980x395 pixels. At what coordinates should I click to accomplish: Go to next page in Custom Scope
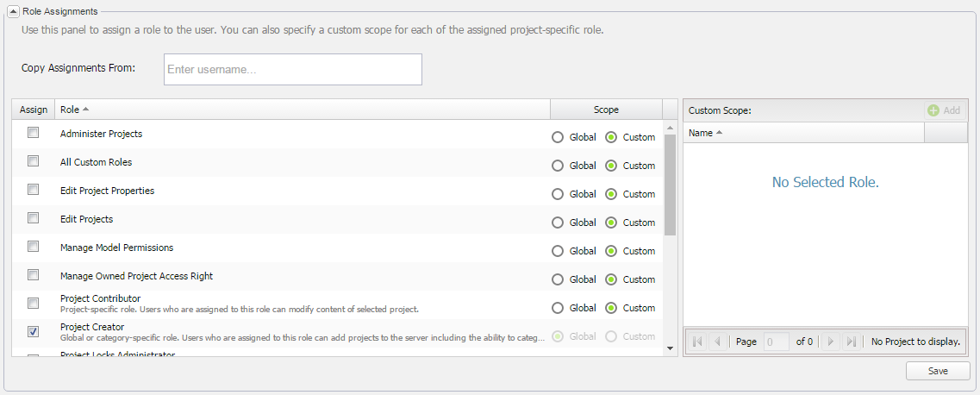[831, 342]
